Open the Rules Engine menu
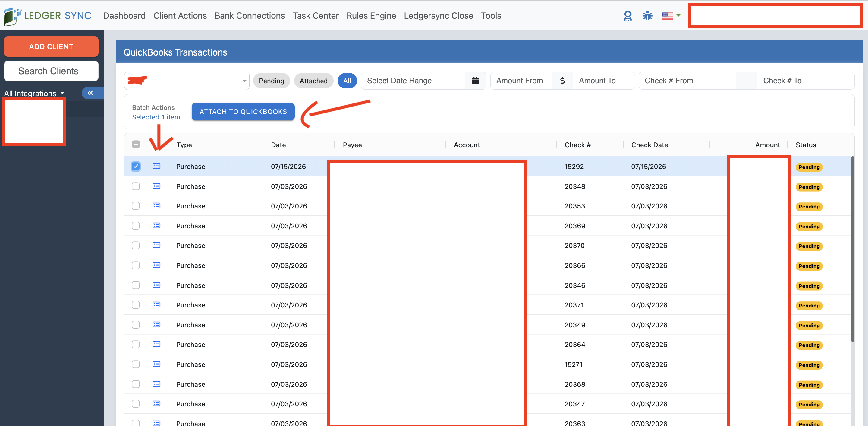This screenshot has width=868, height=426. pyautogui.click(x=371, y=16)
